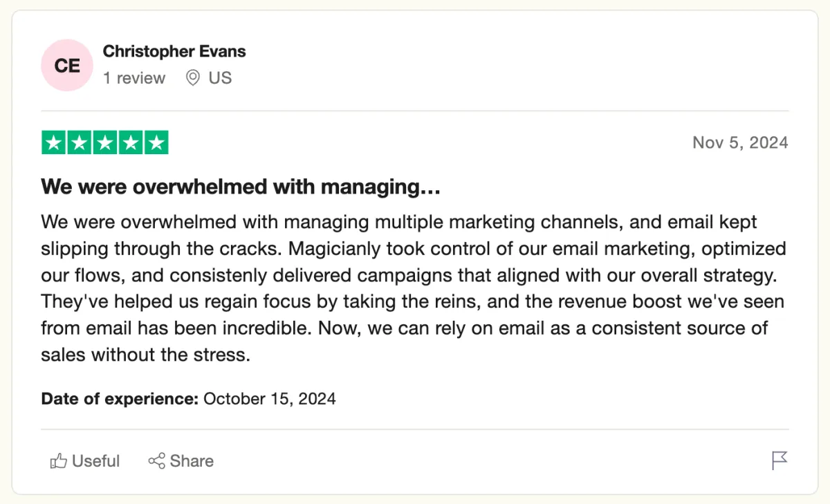Open review titled 'We were overwhelmed with managing…'
830x504 pixels.
pos(241,187)
